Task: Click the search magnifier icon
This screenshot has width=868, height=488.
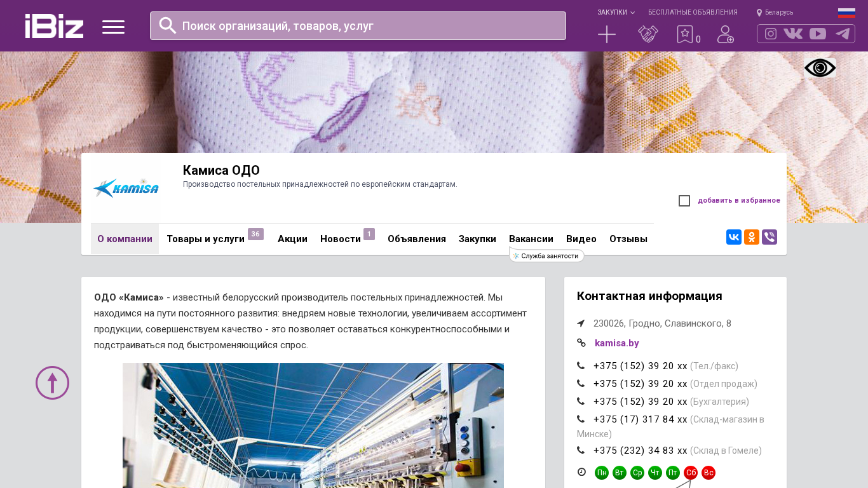Action: pos(168,25)
